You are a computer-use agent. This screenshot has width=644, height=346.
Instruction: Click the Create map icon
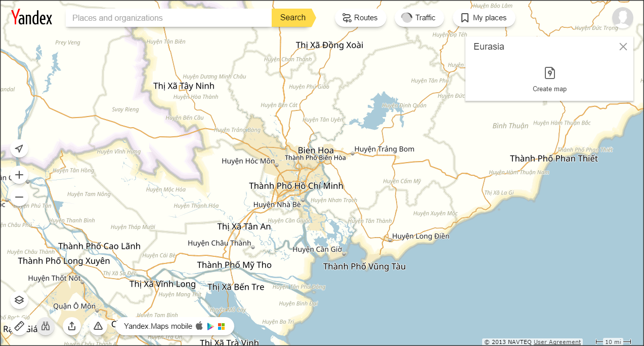pos(549,73)
